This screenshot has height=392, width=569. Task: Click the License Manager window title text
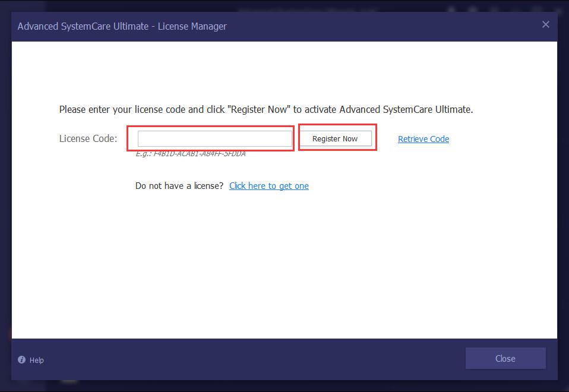coord(122,27)
